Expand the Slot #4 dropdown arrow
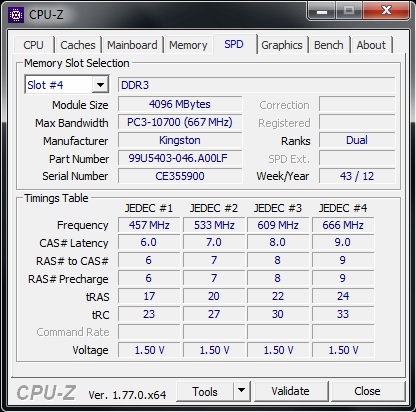 (100, 85)
